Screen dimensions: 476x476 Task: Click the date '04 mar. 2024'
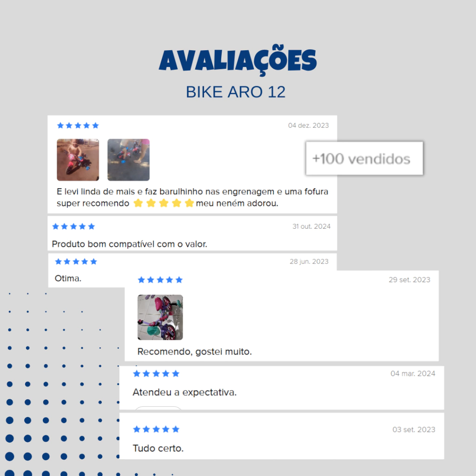click(x=413, y=374)
